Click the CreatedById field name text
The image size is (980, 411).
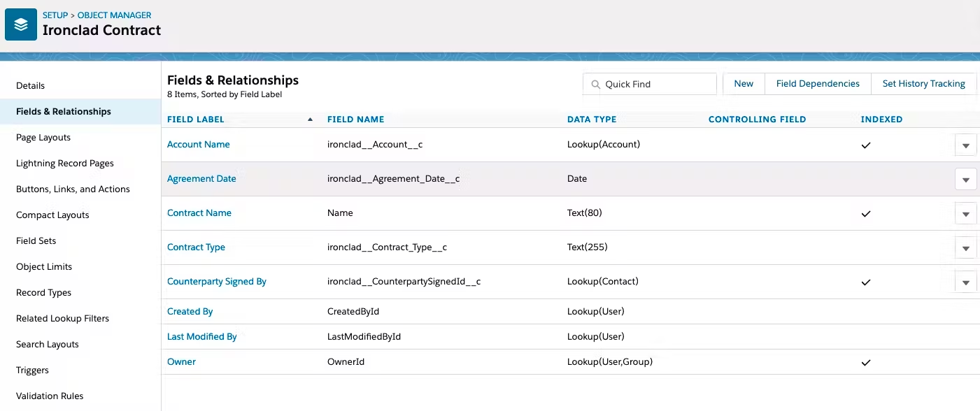point(353,312)
